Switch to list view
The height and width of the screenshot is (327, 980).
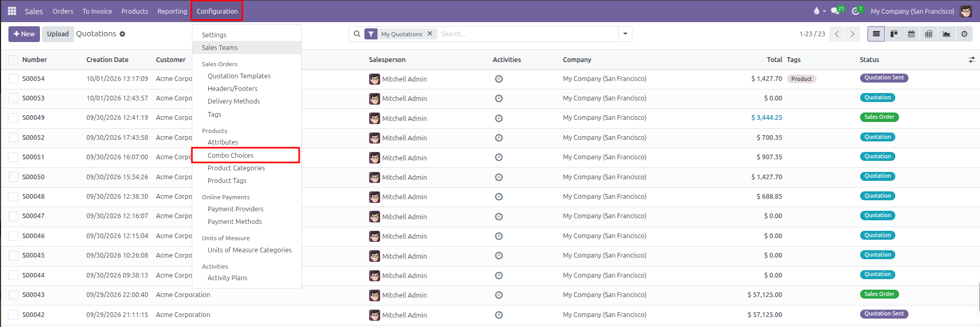[x=876, y=34]
